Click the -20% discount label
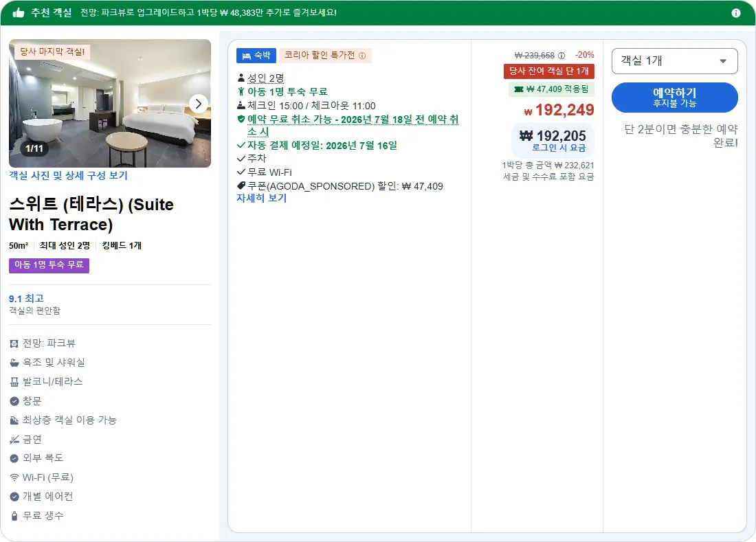 point(584,55)
